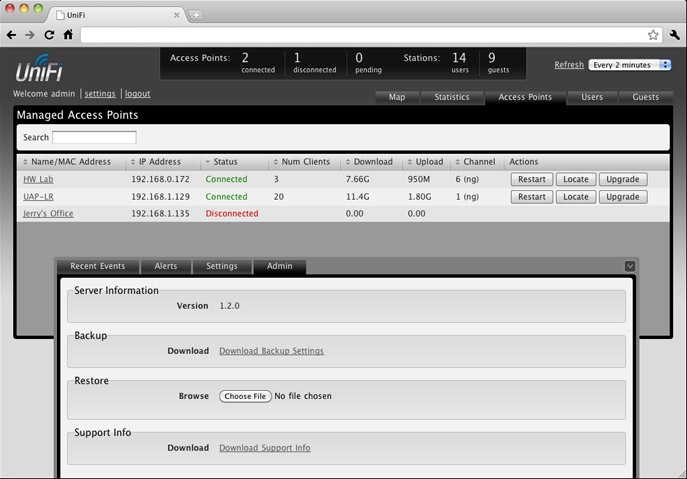Click Download Support Info link
Screen dimensions: 687x479
(x=265, y=448)
